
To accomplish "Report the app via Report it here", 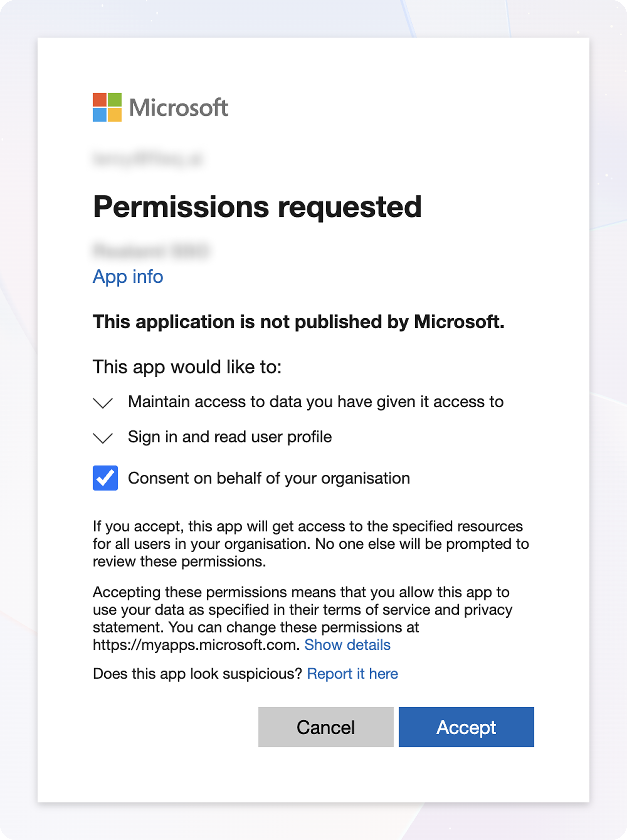I will [352, 674].
